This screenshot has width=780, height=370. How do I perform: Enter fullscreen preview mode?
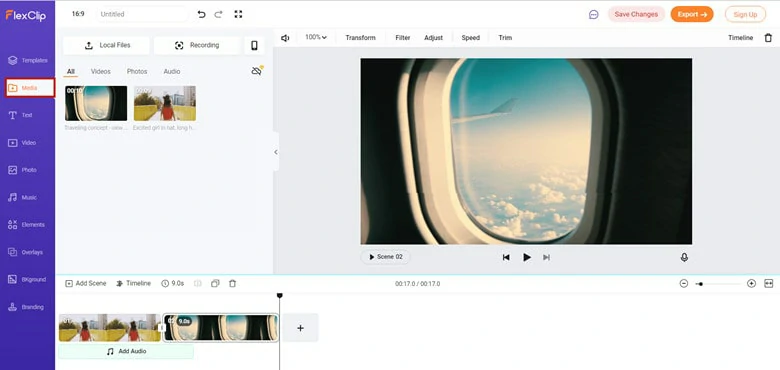pyautogui.click(x=238, y=14)
